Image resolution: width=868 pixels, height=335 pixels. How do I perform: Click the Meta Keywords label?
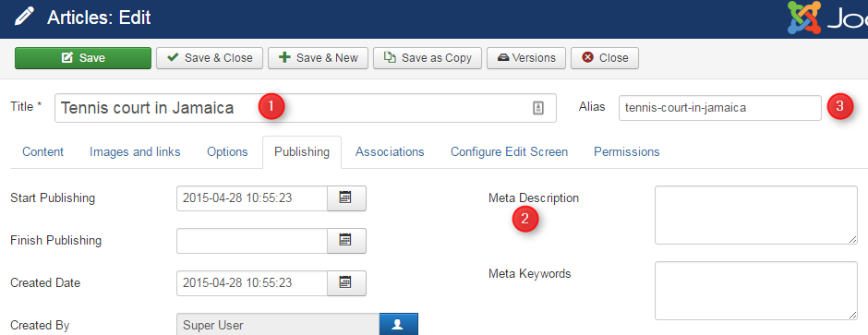(x=530, y=274)
